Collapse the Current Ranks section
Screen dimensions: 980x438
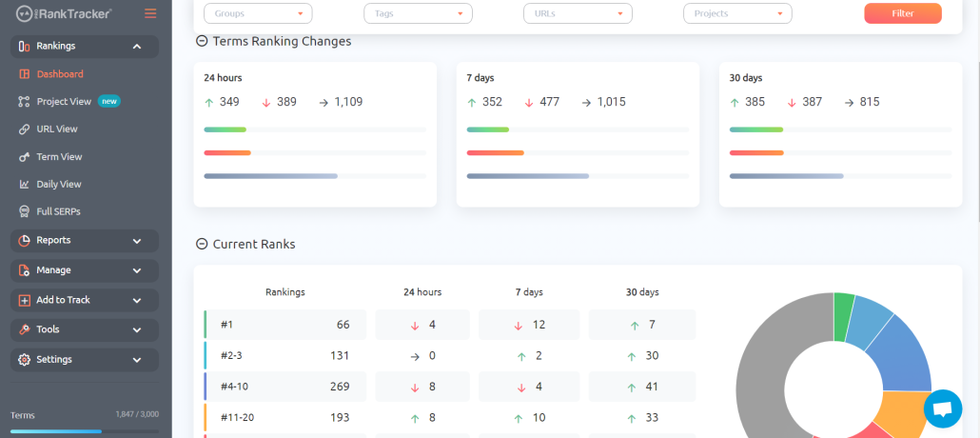click(x=202, y=244)
